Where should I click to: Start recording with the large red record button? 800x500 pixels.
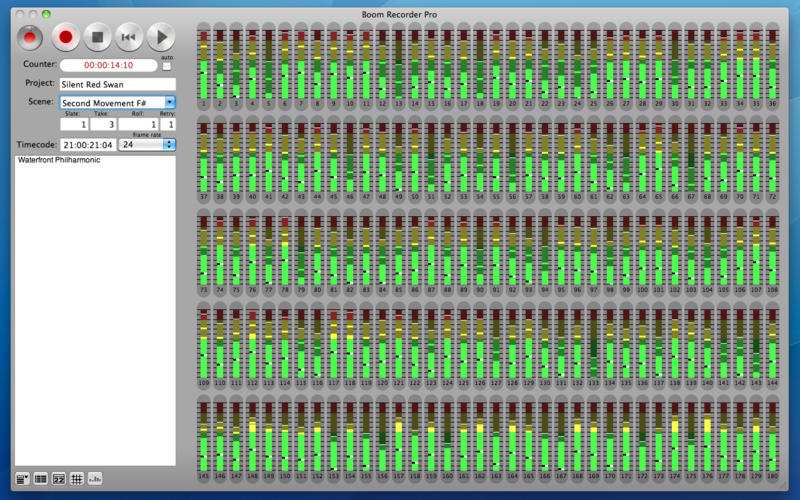[66, 38]
